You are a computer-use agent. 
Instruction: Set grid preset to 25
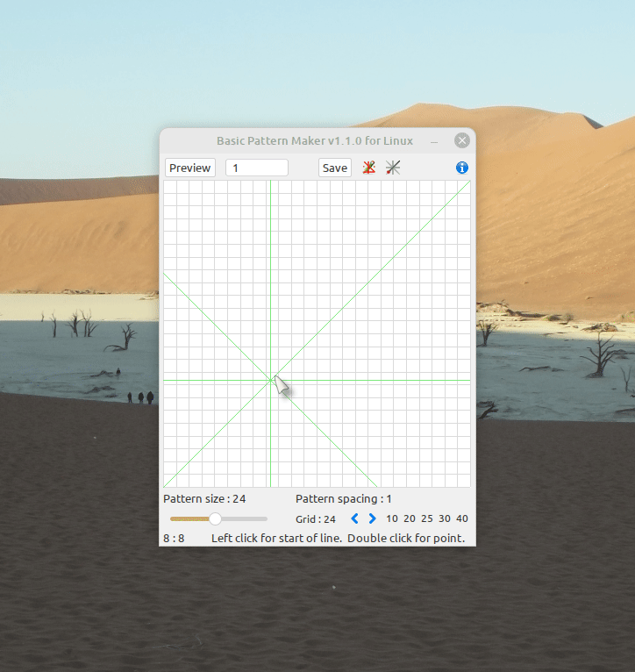427,519
